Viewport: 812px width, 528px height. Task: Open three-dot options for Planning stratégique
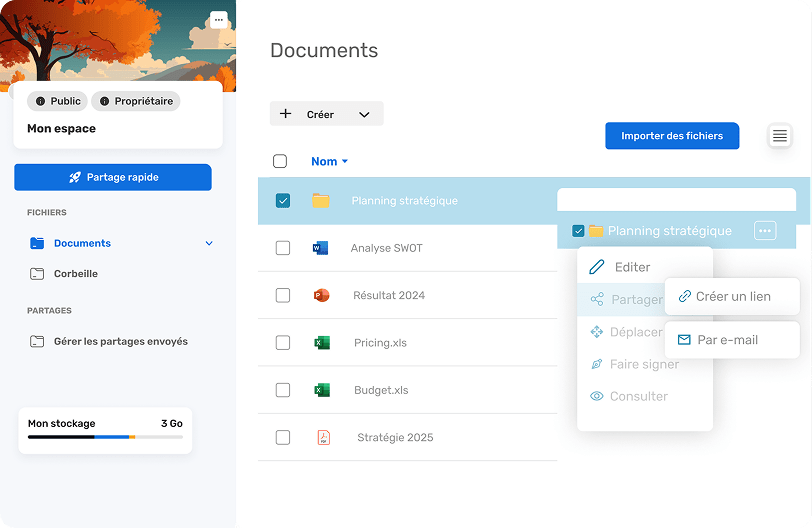click(765, 231)
